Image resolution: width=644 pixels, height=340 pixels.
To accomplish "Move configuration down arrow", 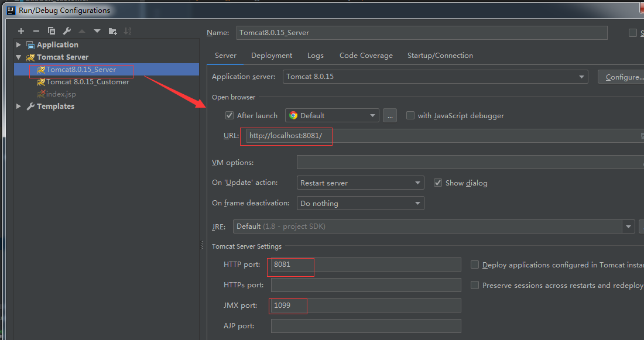I will (x=97, y=31).
